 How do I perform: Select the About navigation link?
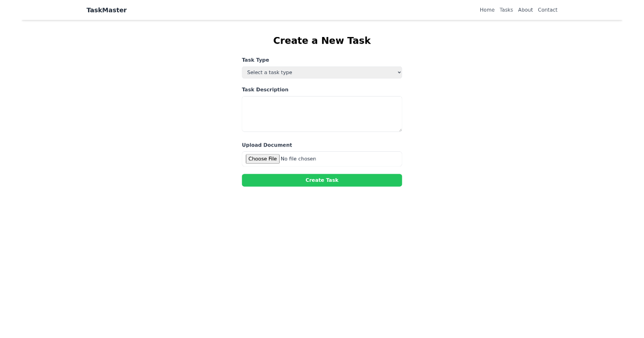[x=525, y=10]
